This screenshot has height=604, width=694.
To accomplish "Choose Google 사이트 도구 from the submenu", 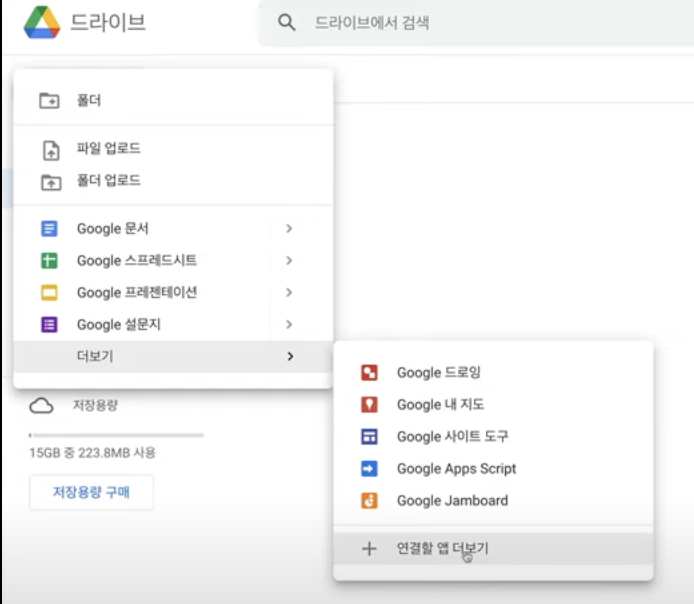I will pyautogui.click(x=493, y=437).
